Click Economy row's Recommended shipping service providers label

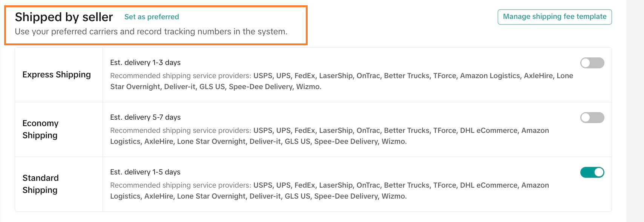[x=181, y=131]
